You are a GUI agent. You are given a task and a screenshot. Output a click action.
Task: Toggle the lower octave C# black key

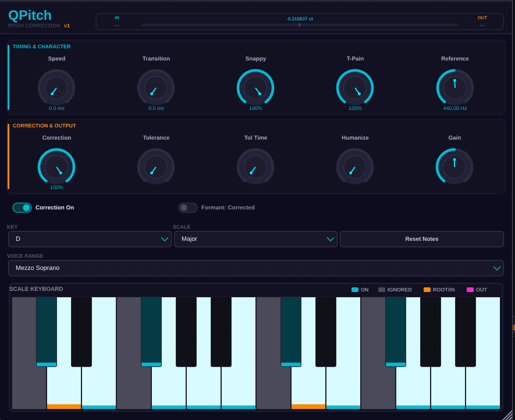point(47,332)
